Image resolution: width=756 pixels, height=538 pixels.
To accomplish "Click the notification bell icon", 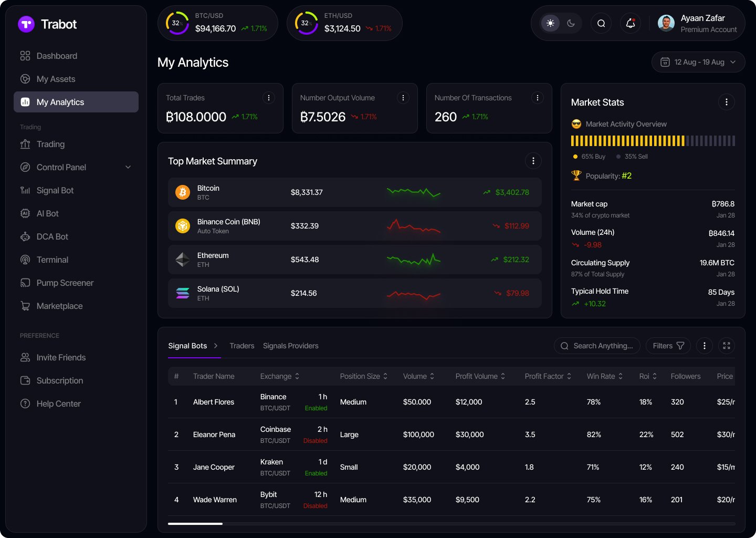I will 631,23.
